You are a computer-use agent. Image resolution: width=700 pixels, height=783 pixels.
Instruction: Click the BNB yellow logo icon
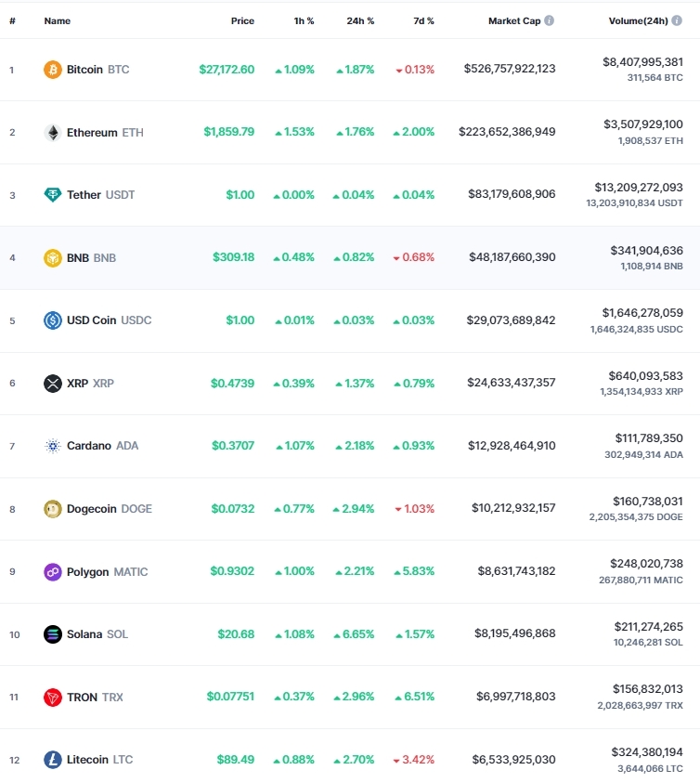52,257
